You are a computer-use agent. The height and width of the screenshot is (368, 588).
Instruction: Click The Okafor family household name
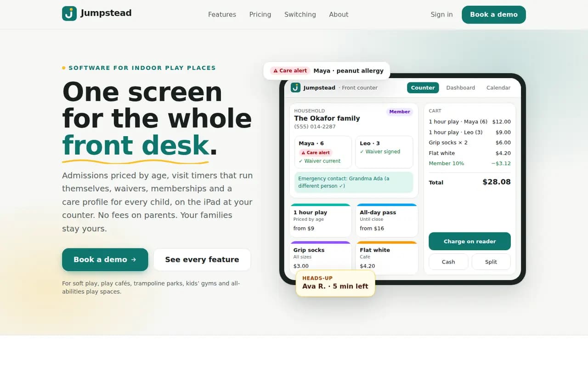tap(327, 118)
